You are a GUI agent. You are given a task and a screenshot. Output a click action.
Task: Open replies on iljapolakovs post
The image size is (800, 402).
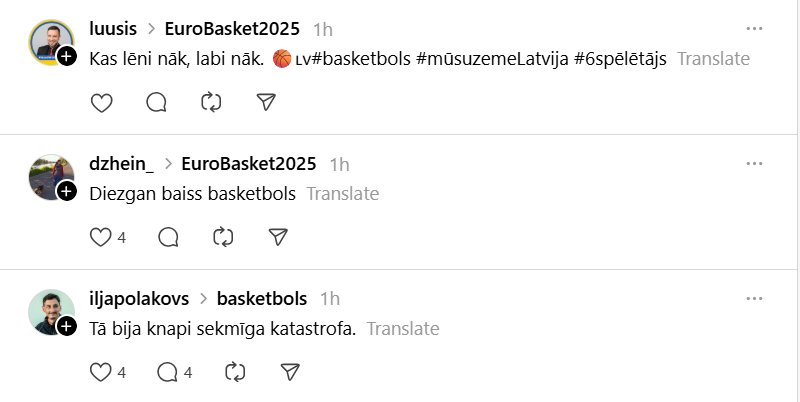coord(168,372)
